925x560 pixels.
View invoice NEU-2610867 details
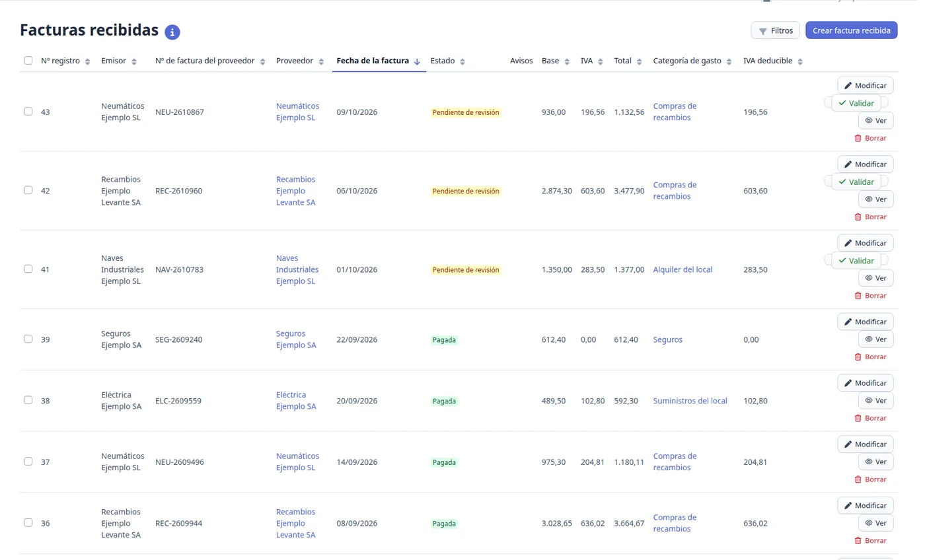[875, 120]
